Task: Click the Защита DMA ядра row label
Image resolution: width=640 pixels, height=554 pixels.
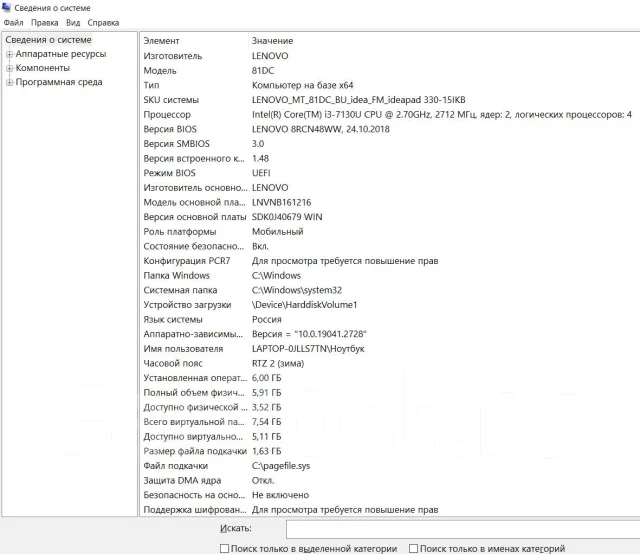Action: click(182, 481)
